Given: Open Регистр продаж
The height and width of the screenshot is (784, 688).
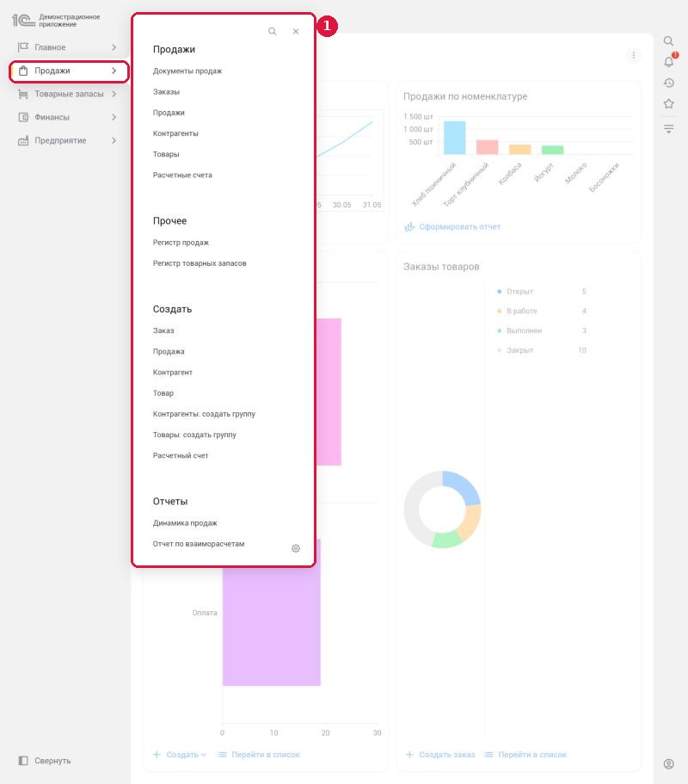Looking at the screenshot, I should pos(181,243).
